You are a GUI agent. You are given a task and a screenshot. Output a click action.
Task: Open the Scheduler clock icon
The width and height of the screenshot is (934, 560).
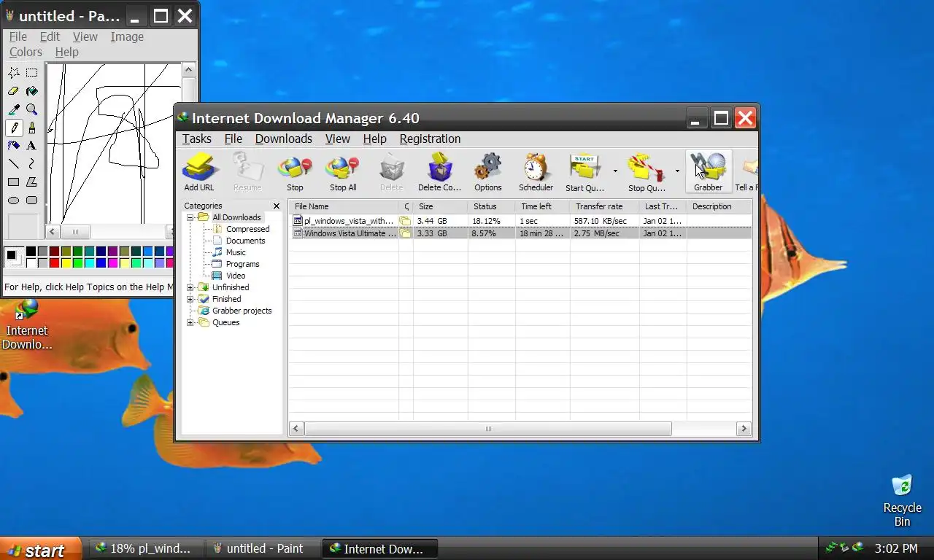coord(536,172)
